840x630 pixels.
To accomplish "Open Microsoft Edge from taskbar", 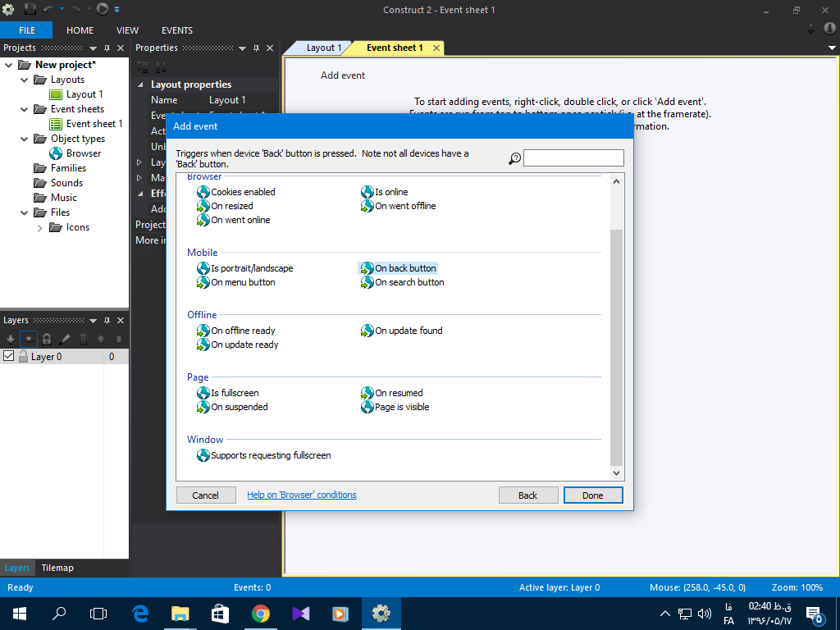I will point(140,614).
